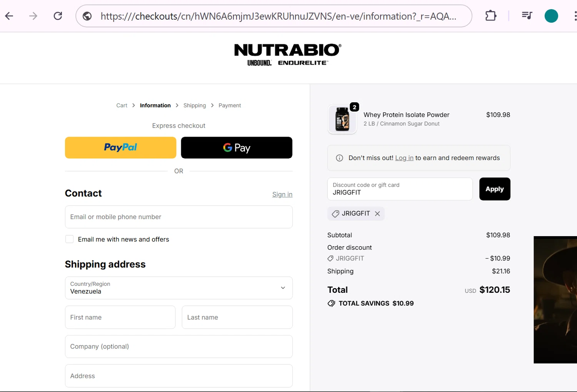Click the Sign in link

coord(282,194)
